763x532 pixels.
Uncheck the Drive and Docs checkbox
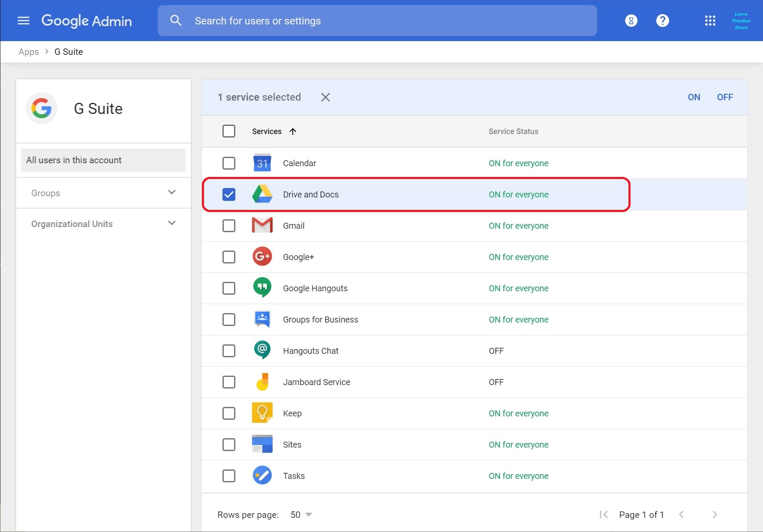pos(229,194)
